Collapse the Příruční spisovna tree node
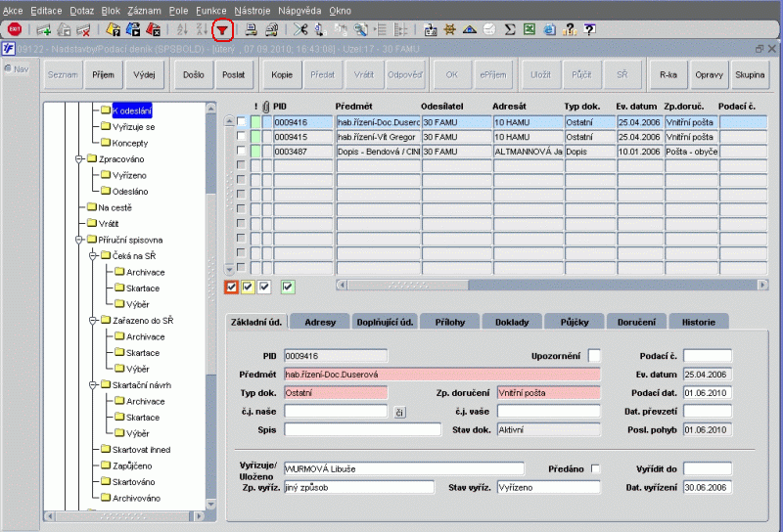783x532 pixels. tap(77, 240)
